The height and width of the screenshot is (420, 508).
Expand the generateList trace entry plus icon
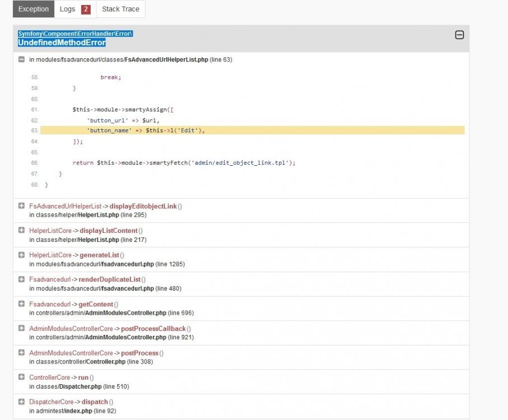pos(21,255)
